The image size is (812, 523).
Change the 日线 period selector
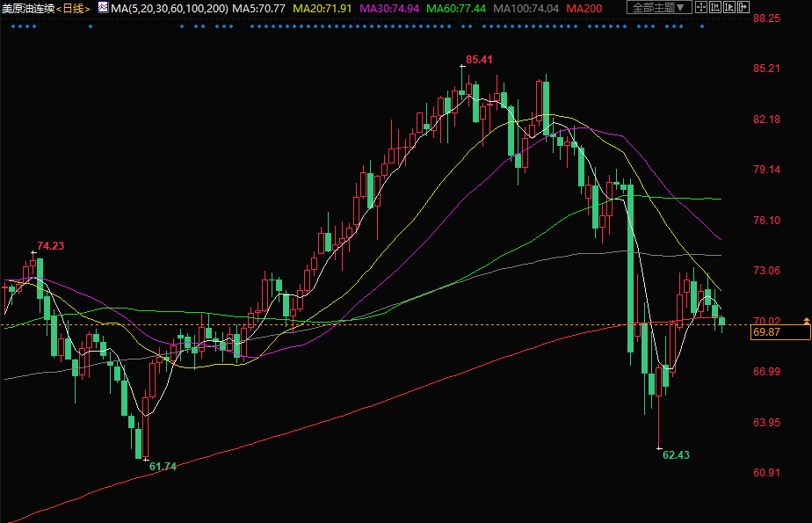(x=75, y=8)
